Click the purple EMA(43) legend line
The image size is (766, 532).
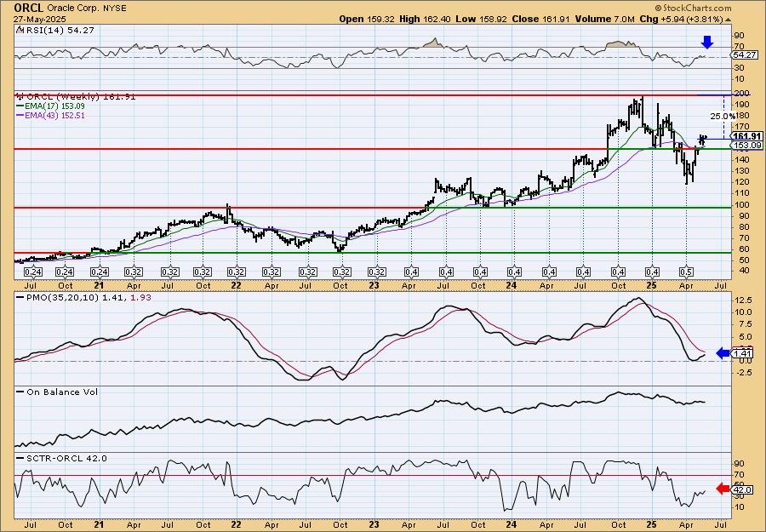(x=20, y=116)
